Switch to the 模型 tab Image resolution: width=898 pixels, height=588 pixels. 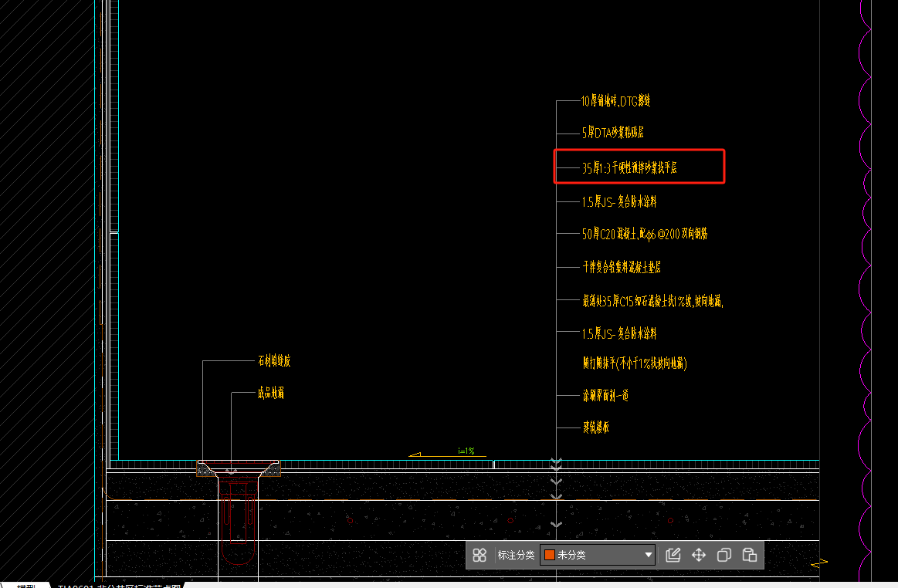26,586
